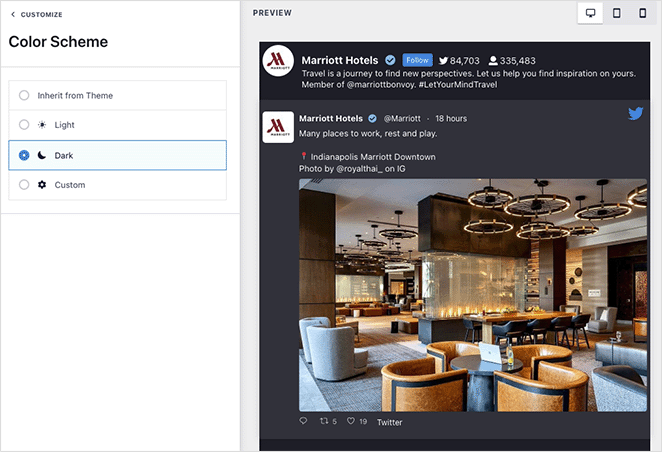
Task: Open the Twitter link below the photo
Action: click(x=389, y=422)
